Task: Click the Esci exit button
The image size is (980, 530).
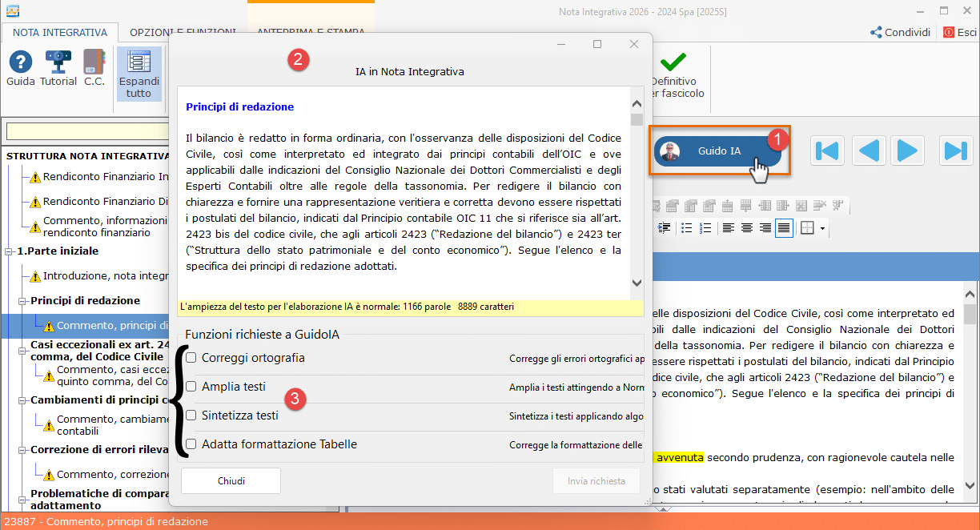Action: click(x=960, y=33)
